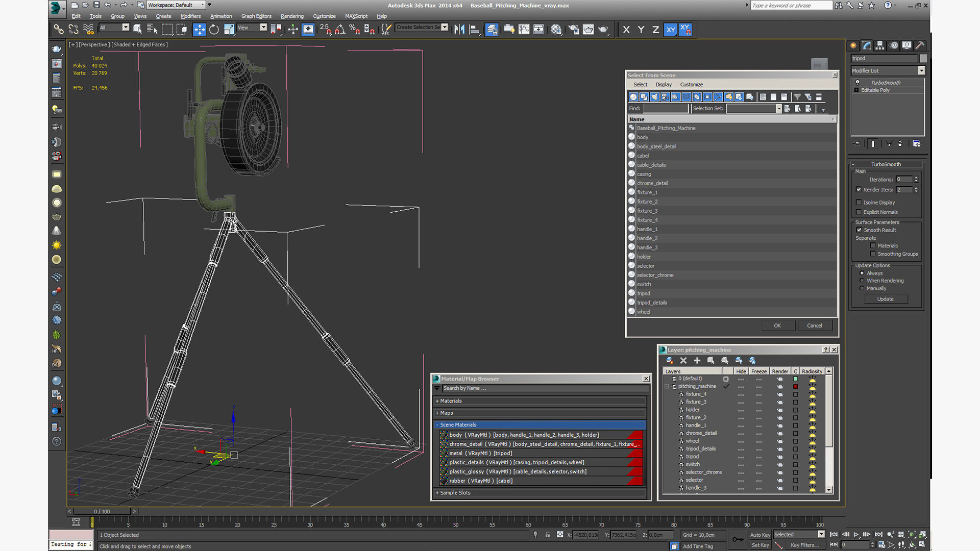Click Create New Layer plus icon
The height and width of the screenshot is (551, 980).
(697, 361)
